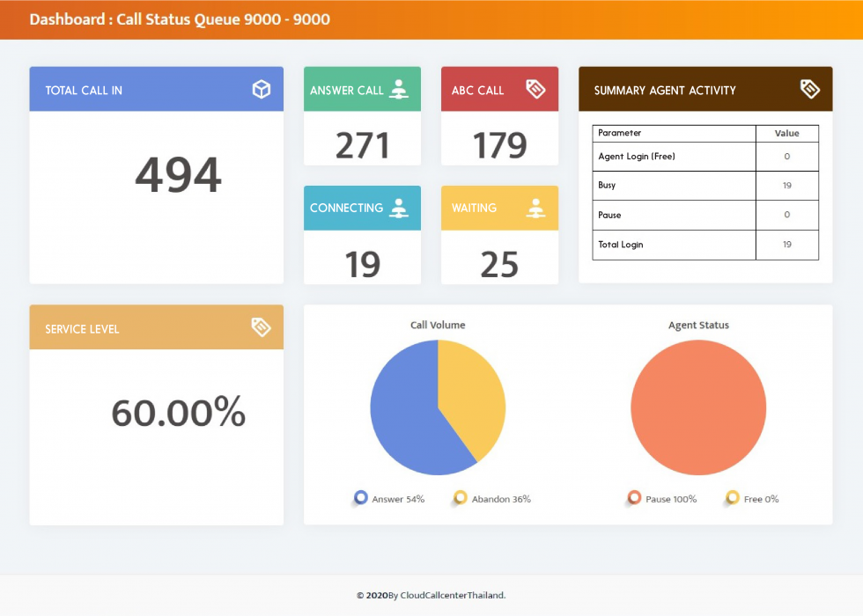The width and height of the screenshot is (863, 616).
Task: Click the tag icon on ABC Call card
Action: pyautogui.click(x=535, y=89)
